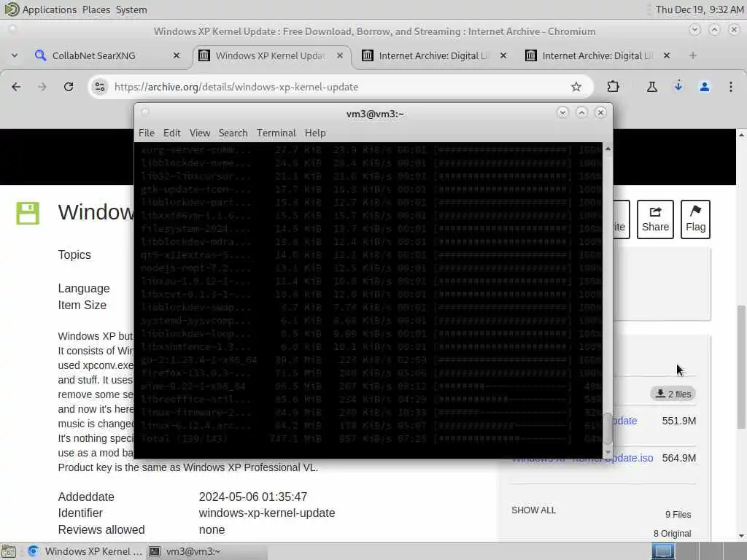Open the profile avatar icon

coord(704,87)
